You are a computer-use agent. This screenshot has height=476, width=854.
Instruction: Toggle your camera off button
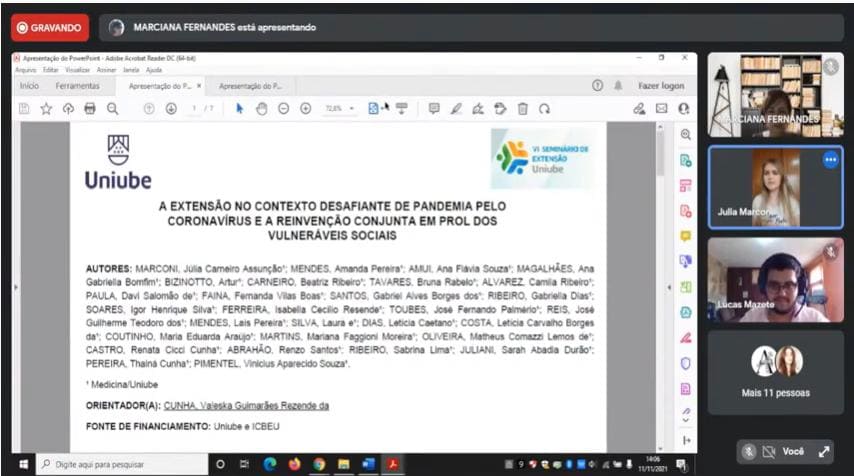pyautogui.click(x=768, y=451)
